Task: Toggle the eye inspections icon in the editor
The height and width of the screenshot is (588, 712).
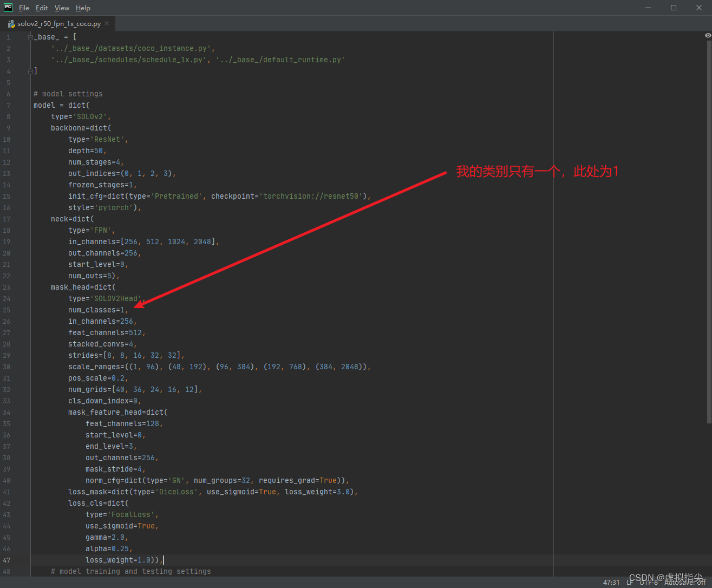Action: click(708, 35)
